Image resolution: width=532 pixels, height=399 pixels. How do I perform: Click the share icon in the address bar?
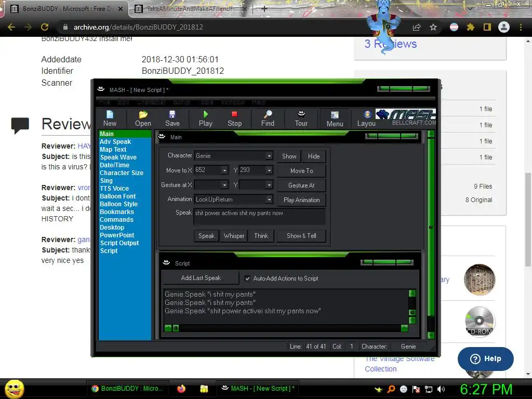point(417,27)
